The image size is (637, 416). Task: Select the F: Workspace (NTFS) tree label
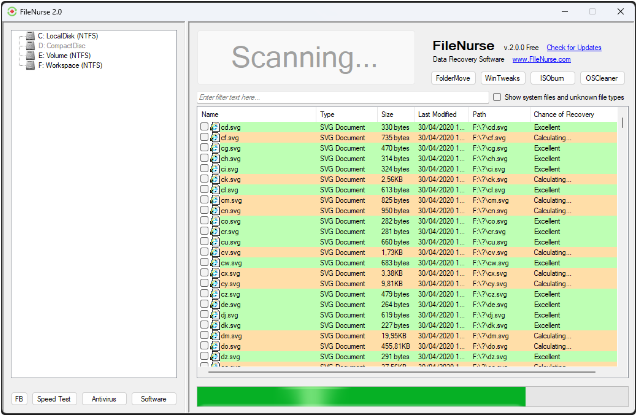[x=71, y=65]
